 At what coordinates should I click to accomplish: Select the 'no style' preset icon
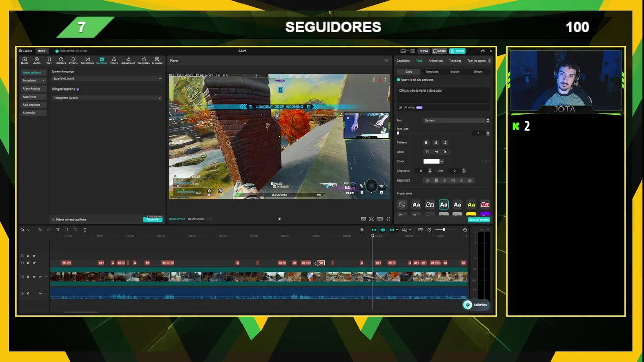click(402, 205)
